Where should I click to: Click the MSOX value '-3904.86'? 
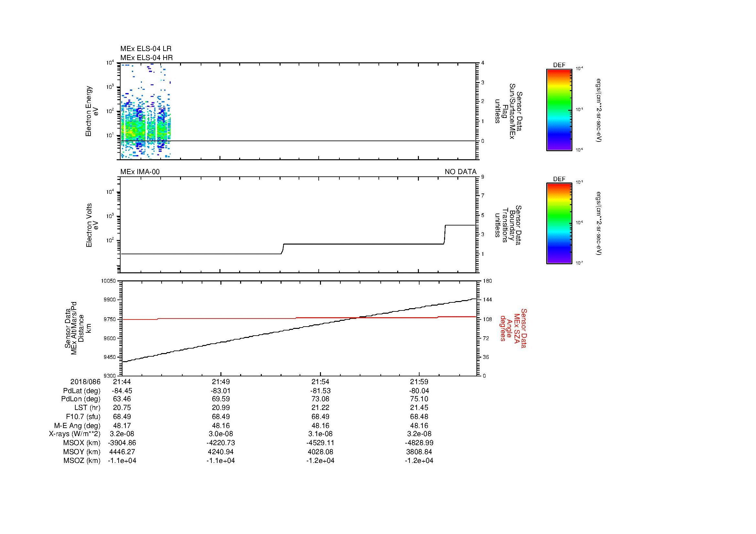[x=122, y=443]
